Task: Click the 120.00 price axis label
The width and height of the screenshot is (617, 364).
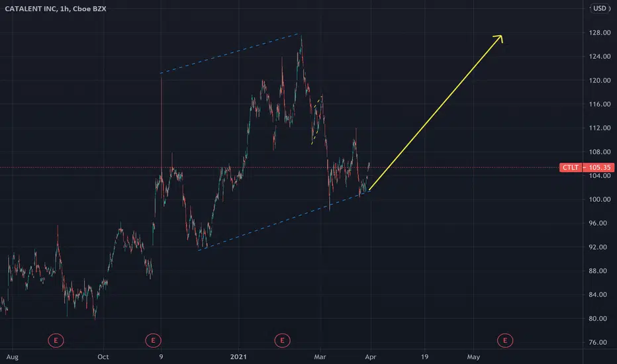Action: click(x=600, y=80)
